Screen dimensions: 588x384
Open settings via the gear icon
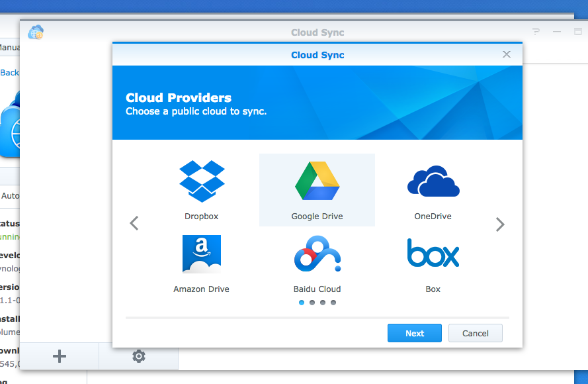tap(138, 356)
